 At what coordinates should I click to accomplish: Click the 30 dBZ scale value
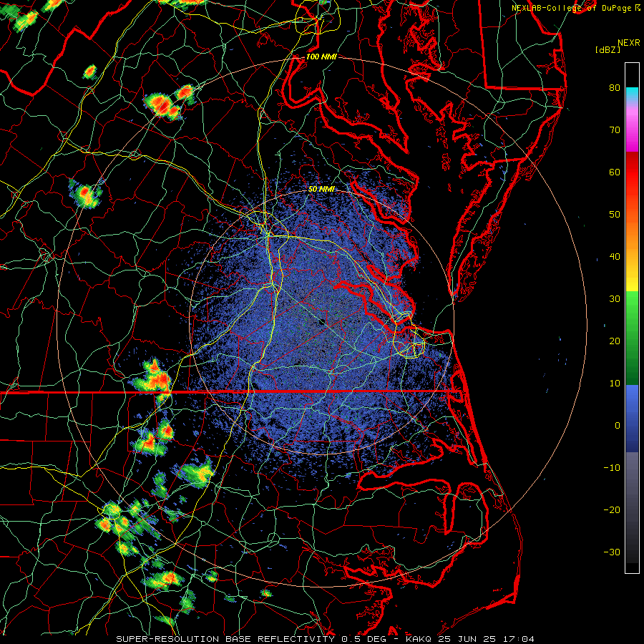point(615,299)
